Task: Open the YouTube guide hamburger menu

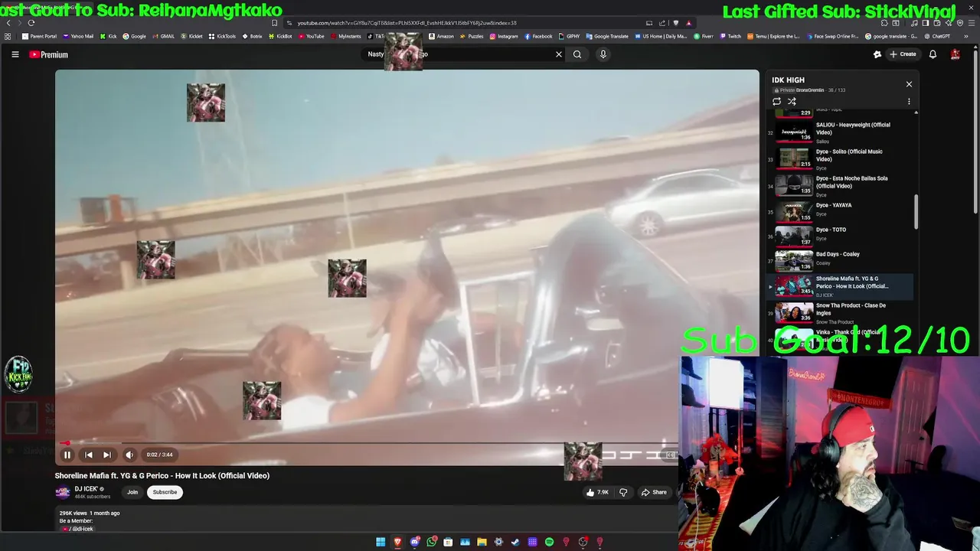Action: coord(15,54)
